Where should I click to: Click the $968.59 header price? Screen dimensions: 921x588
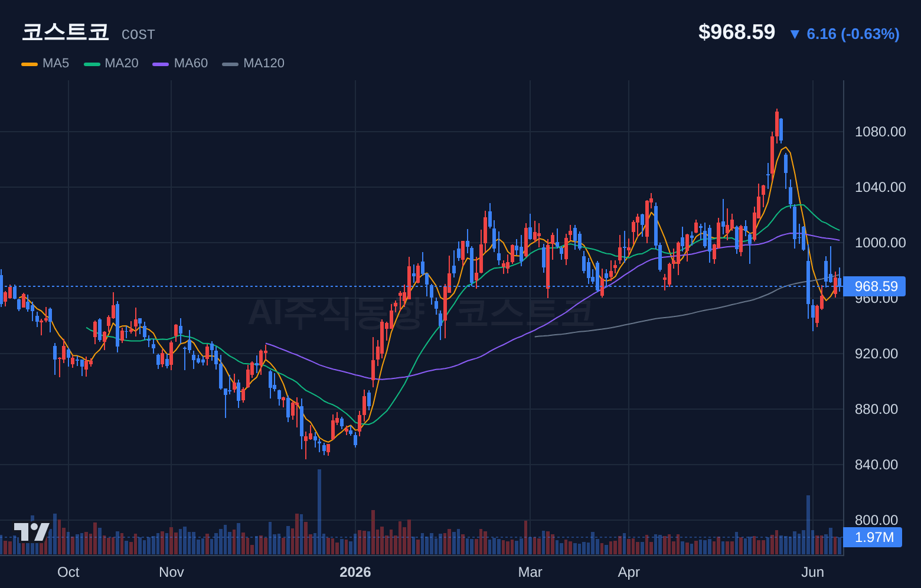(x=737, y=32)
